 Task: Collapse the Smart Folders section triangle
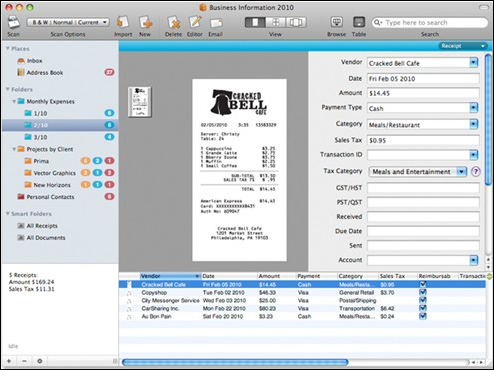click(x=7, y=214)
